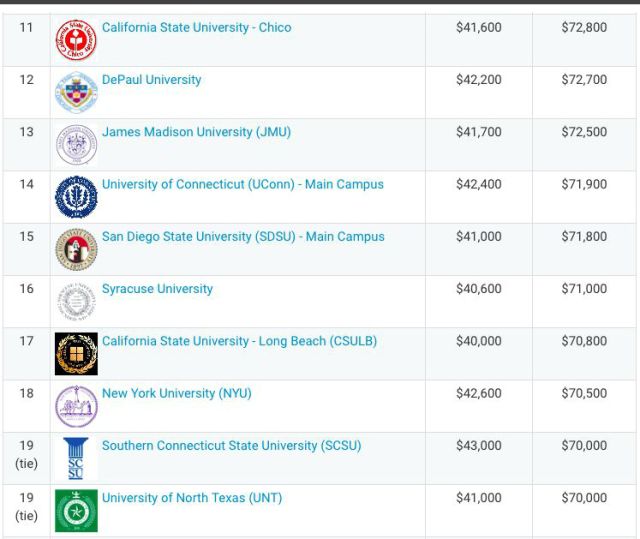Click the California State University Chico seal logo

point(76,40)
